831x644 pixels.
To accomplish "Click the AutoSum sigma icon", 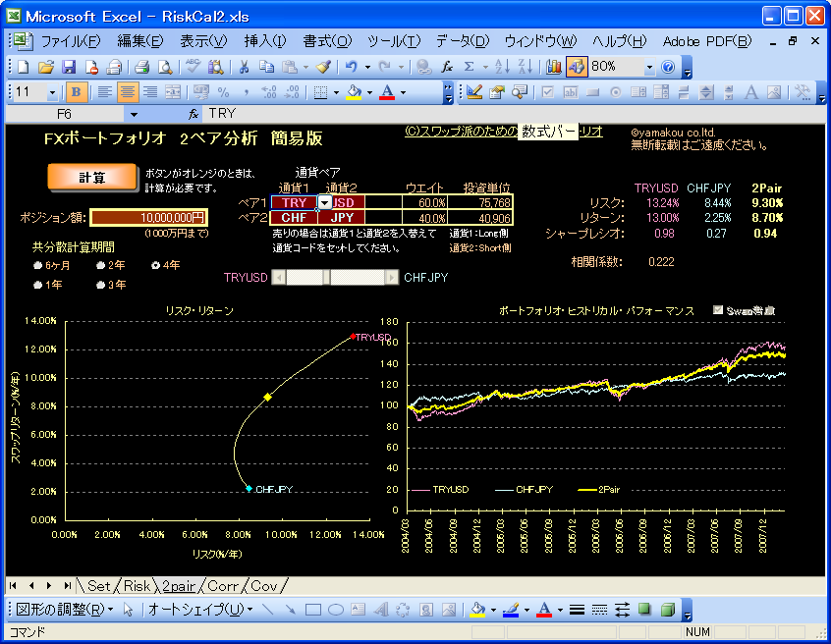I will click(469, 67).
